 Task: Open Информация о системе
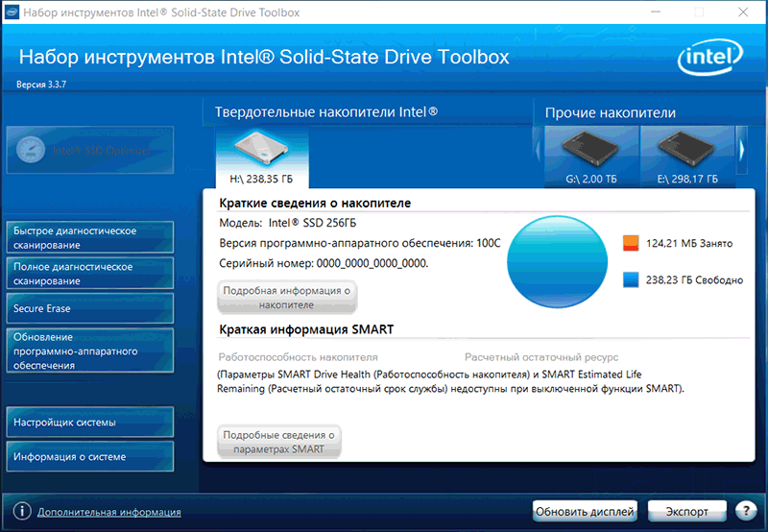pos(90,456)
